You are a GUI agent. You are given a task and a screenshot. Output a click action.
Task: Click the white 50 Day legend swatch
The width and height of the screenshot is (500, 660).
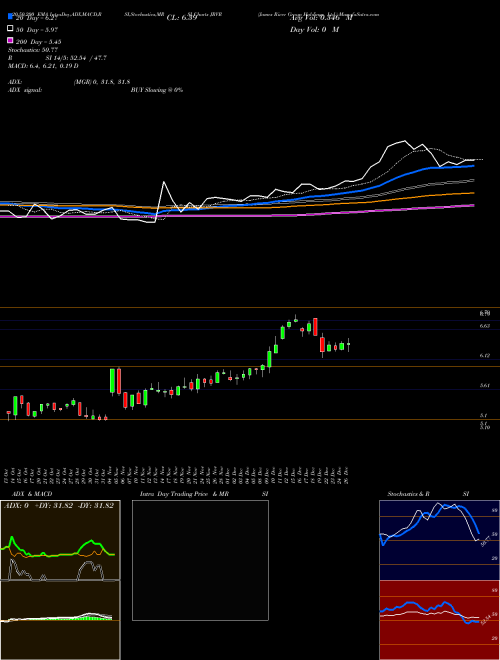click(x=11, y=29)
